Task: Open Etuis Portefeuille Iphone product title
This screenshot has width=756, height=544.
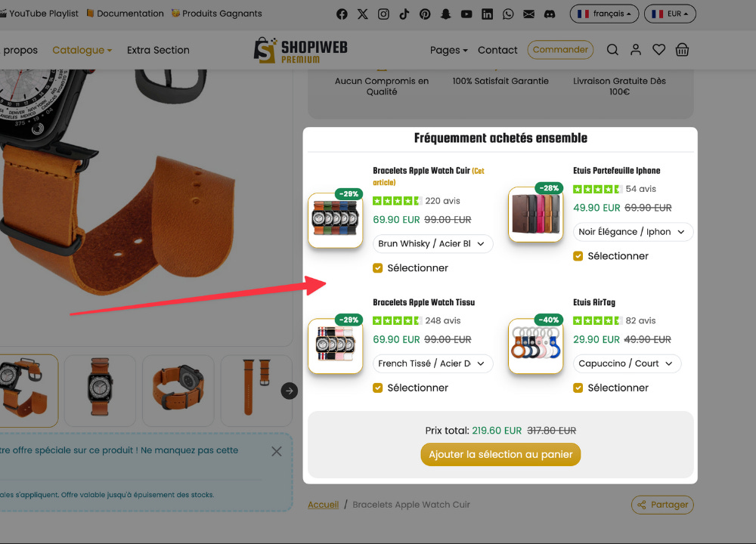Action: coord(616,171)
